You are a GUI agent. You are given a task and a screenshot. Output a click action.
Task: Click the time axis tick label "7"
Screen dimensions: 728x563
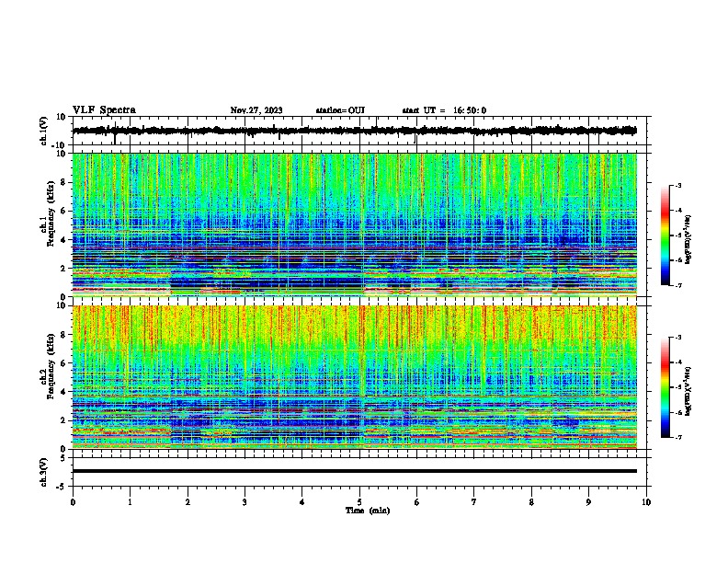click(474, 502)
